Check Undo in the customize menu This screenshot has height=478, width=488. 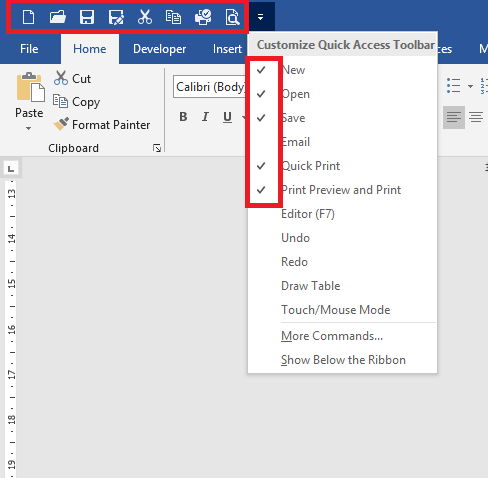click(342, 238)
